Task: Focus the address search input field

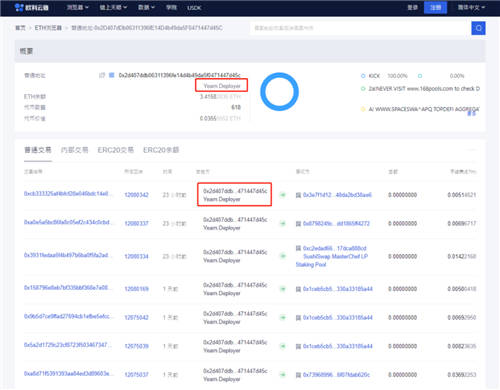Action: point(360,28)
